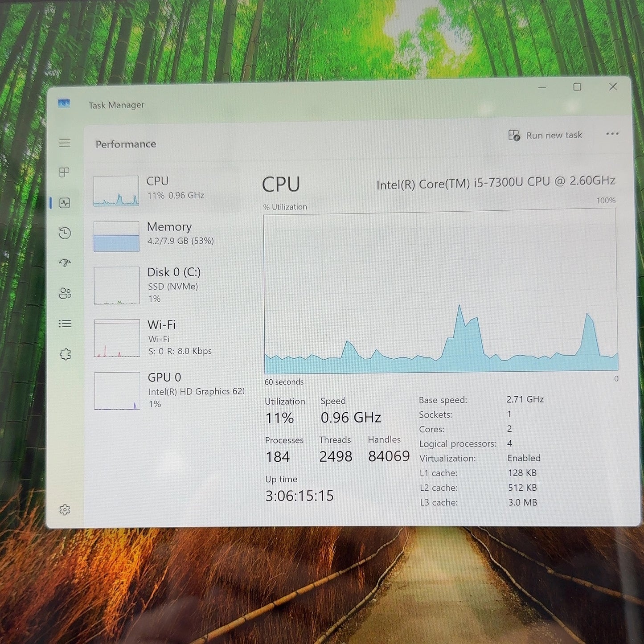Maximize the Task Manager window
This screenshot has height=644, width=644.
tap(577, 87)
